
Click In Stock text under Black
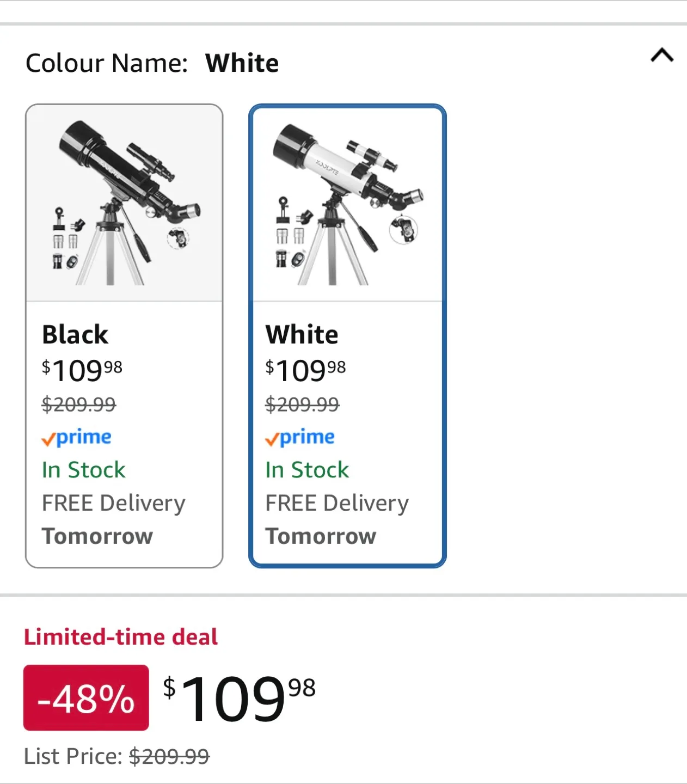coord(84,470)
